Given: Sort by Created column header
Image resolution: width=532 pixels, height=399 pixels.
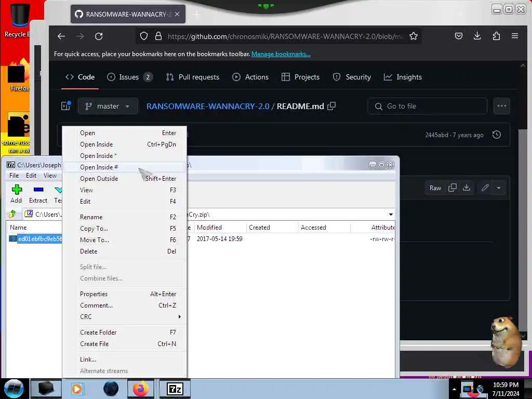Looking at the screenshot, I should point(272,228).
